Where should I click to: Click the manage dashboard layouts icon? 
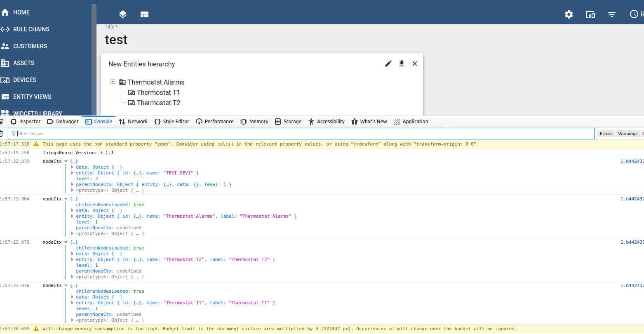[x=144, y=14]
